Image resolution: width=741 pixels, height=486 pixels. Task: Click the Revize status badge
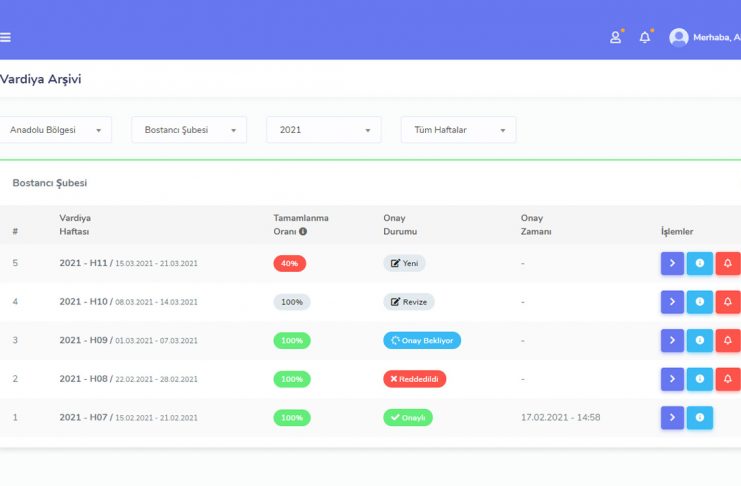click(409, 302)
